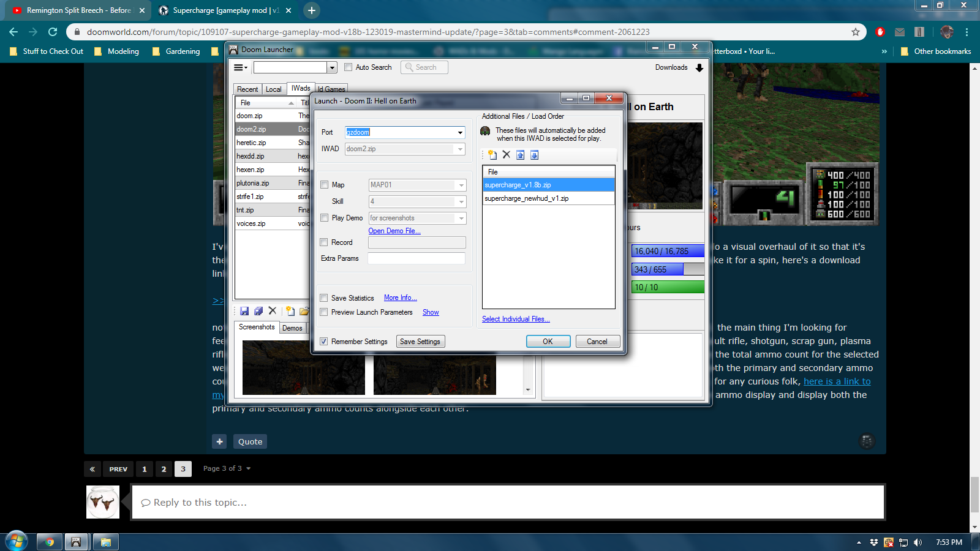Viewport: 980px width, 551px height.
Task: Bookmark this page with the star icon
Action: point(856,32)
